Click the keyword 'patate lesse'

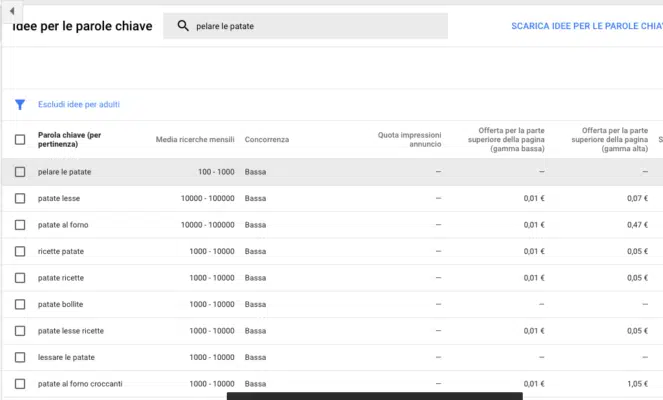pyautogui.click(x=59, y=198)
